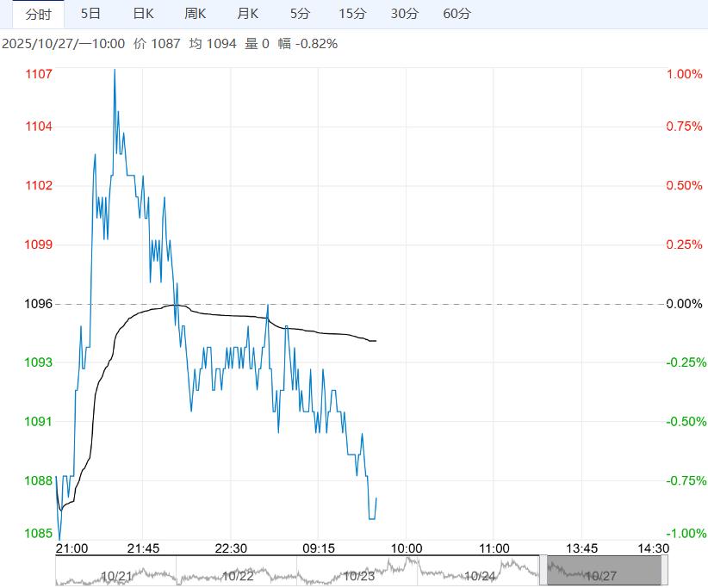The width and height of the screenshot is (708, 588).
Task: Show the 周K weekly candlestick view
Action: point(196,14)
